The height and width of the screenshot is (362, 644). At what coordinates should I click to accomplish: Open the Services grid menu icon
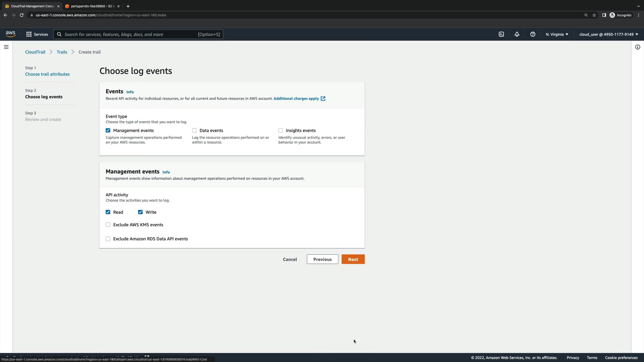tap(29, 34)
